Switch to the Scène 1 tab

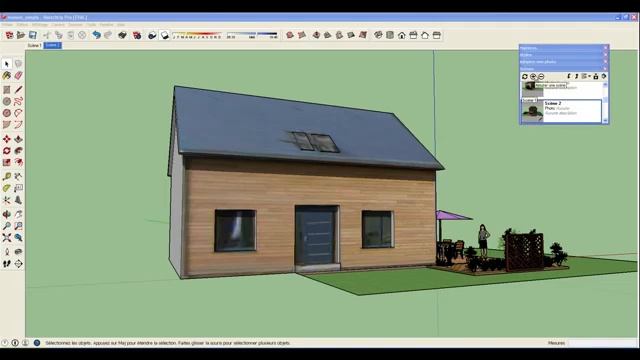tap(34, 45)
